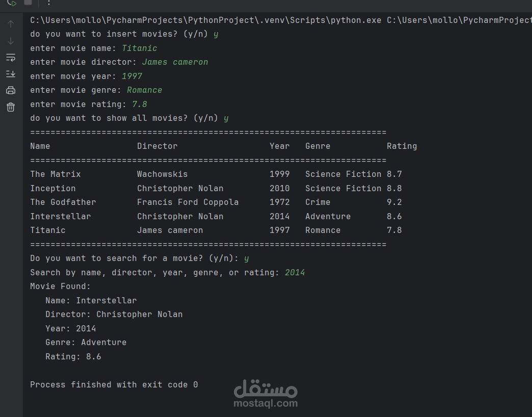Screen dimensions: 532x417
Task: Click the 'Rating' column header text
Action: [x=402, y=146]
